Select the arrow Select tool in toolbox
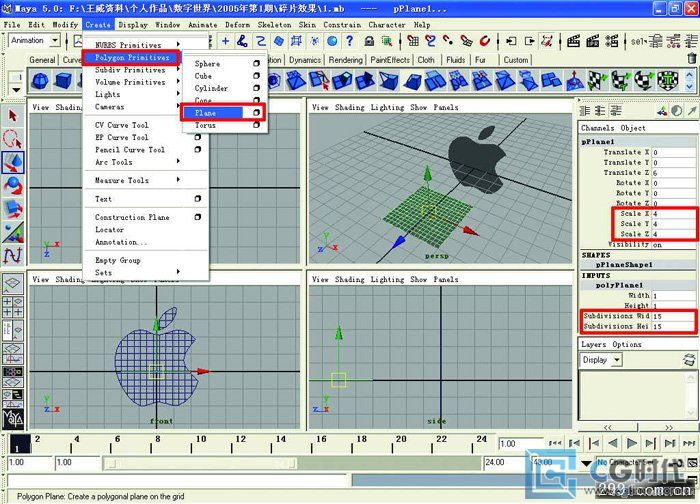Screen dimensions: 700x504 [12, 117]
